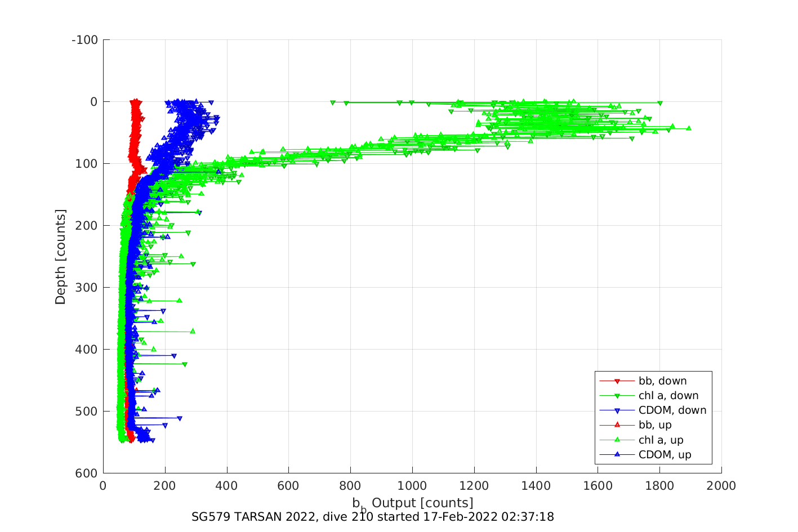Click the y-axis tick label -100
The height and width of the screenshot is (532, 798).
85,40
